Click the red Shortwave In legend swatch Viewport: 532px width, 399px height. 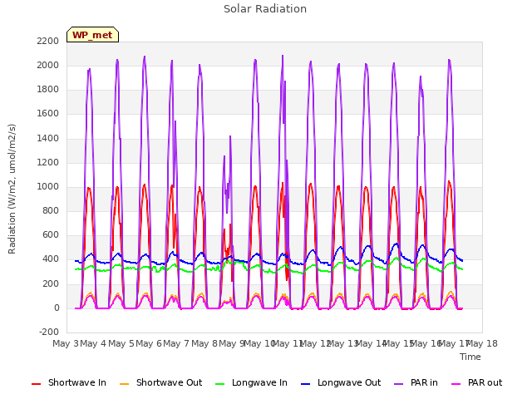coord(36,384)
